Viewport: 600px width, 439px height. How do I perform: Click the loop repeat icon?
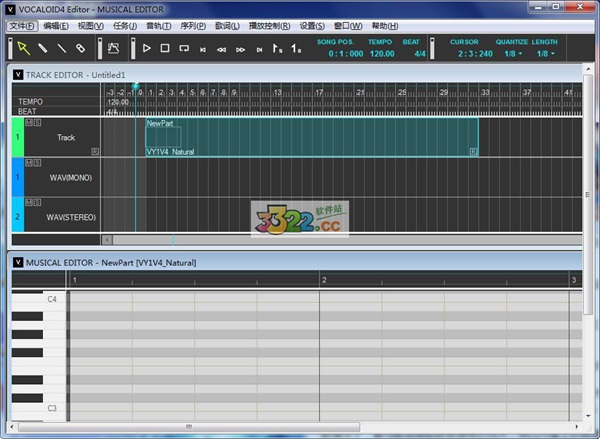coord(184,47)
